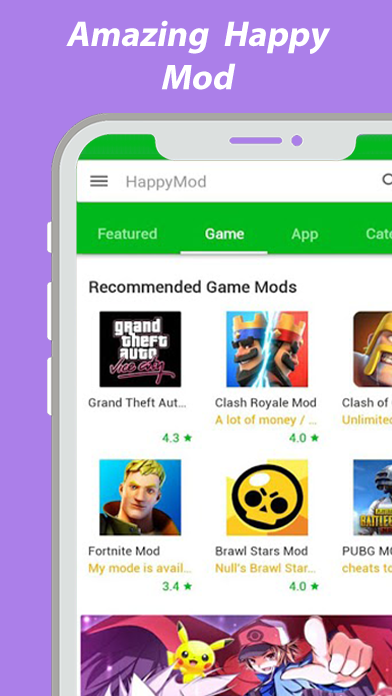Tap the Pikachu anime promotional banner
The width and height of the screenshot is (392, 696).
(236, 655)
